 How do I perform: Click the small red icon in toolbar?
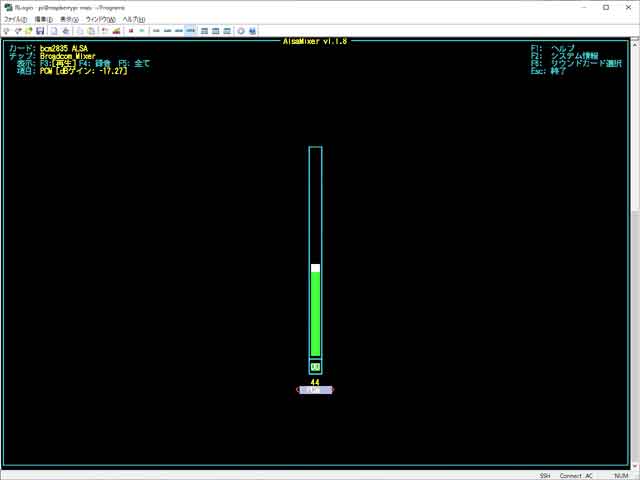(130, 31)
